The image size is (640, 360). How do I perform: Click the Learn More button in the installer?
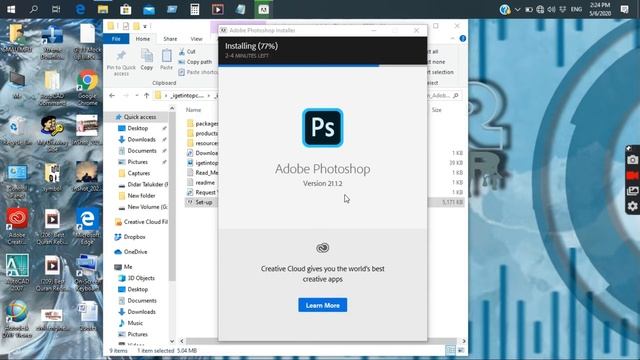point(322,305)
